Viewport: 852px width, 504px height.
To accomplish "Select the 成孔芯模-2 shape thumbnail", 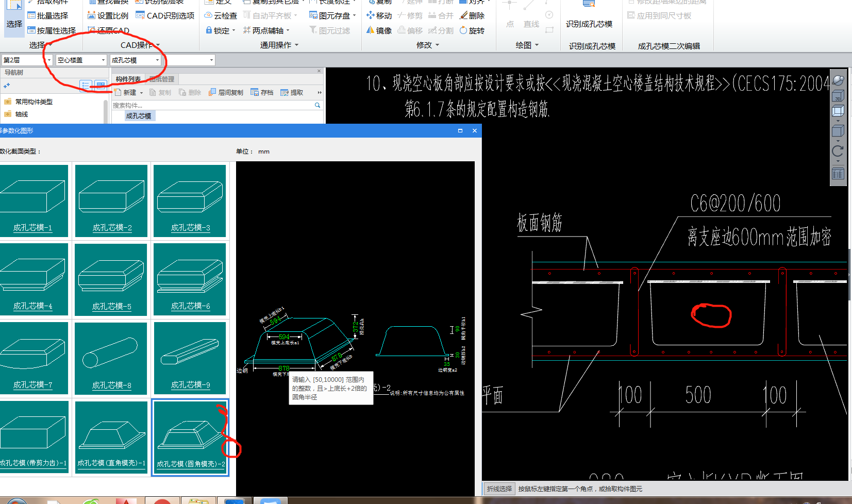I will click(111, 201).
